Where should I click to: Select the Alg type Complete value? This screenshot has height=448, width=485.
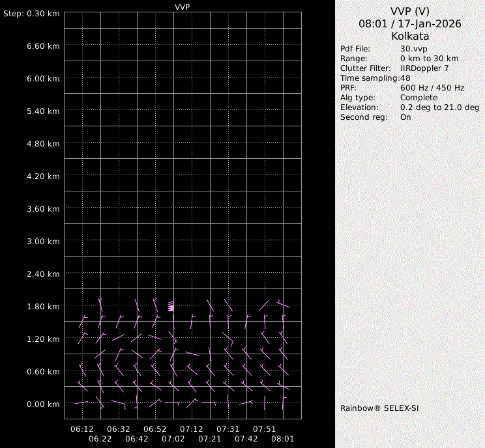click(x=419, y=98)
